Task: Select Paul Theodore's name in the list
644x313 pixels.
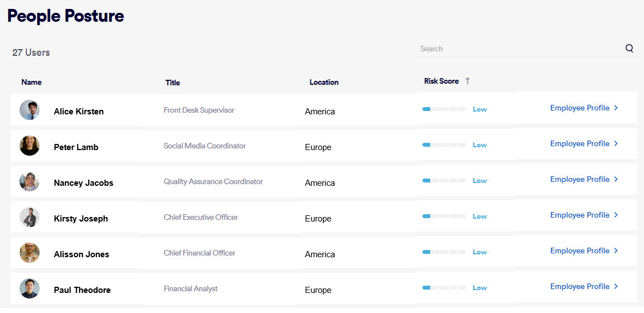Action: coord(82,290)
